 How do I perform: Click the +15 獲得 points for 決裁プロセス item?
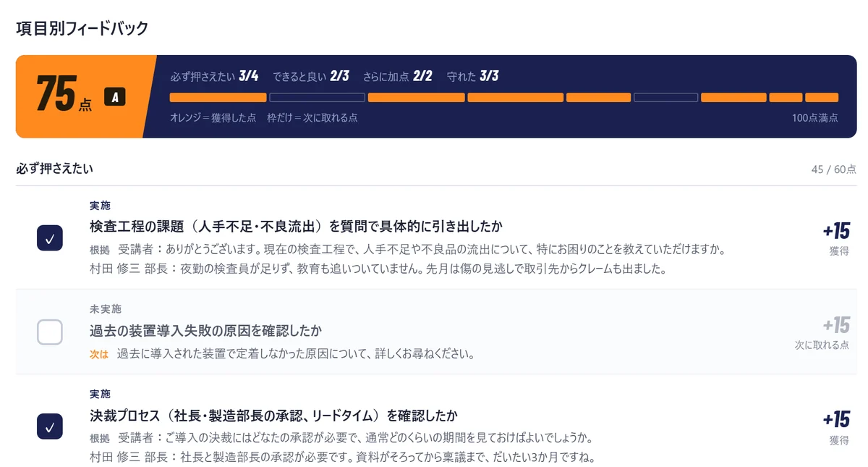tap(835, 427)
